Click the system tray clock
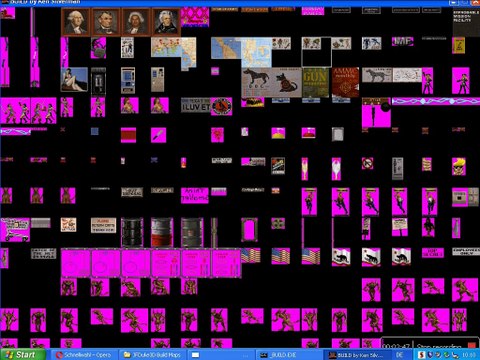 point(469,355)
